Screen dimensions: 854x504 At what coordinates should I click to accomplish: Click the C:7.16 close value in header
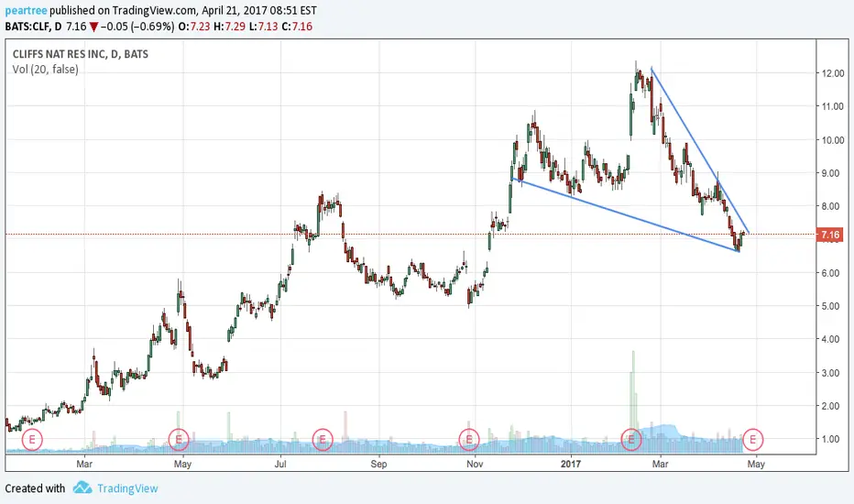(297, 27)
